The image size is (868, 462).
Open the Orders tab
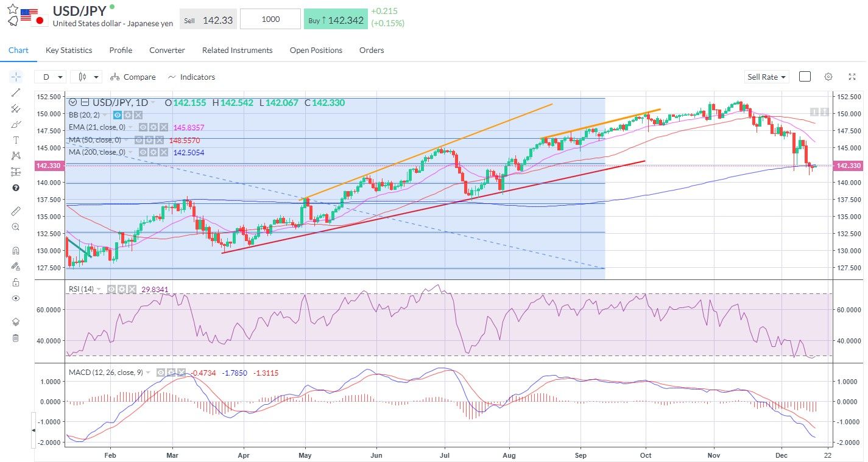click(372, 50)
